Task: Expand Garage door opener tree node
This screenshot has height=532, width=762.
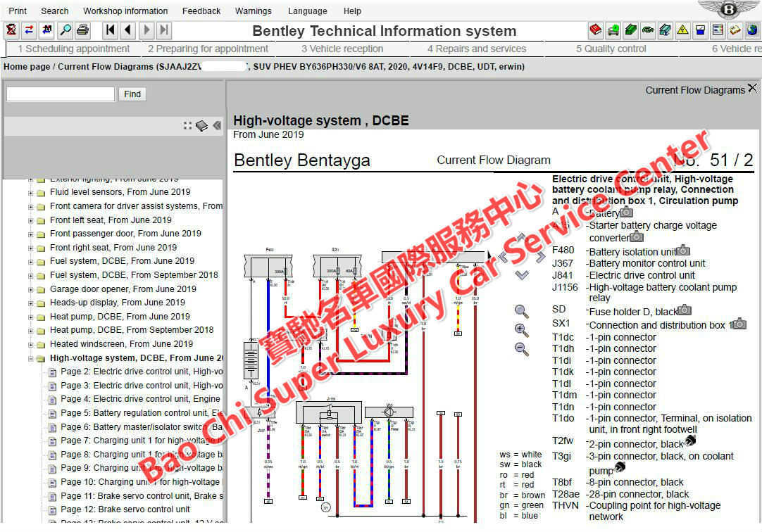Action: (x=30, y=290)
